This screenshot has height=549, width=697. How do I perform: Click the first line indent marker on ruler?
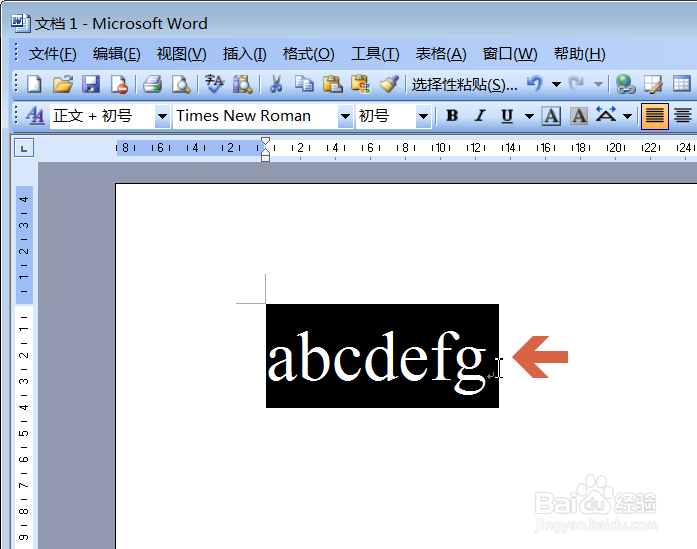coord(265,142)
